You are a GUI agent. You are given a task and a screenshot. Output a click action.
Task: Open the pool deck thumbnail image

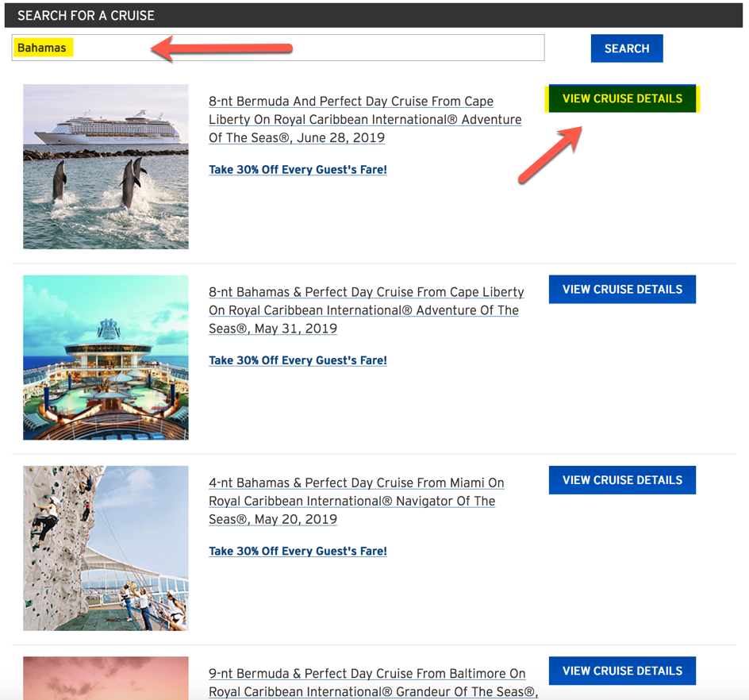pyautogui.click(x=106, y=357)
